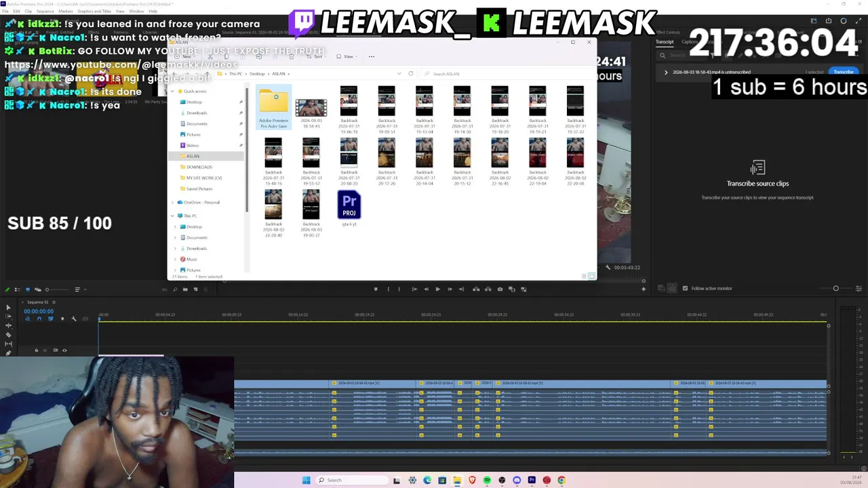Click the Lift button in program monitor
868x488 pixels.
click(475, 289)
